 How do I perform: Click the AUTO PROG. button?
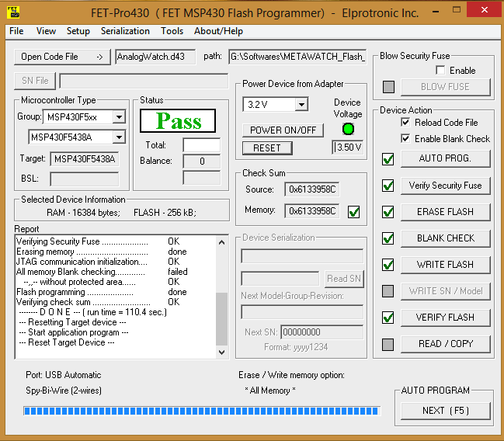(446, 158)
